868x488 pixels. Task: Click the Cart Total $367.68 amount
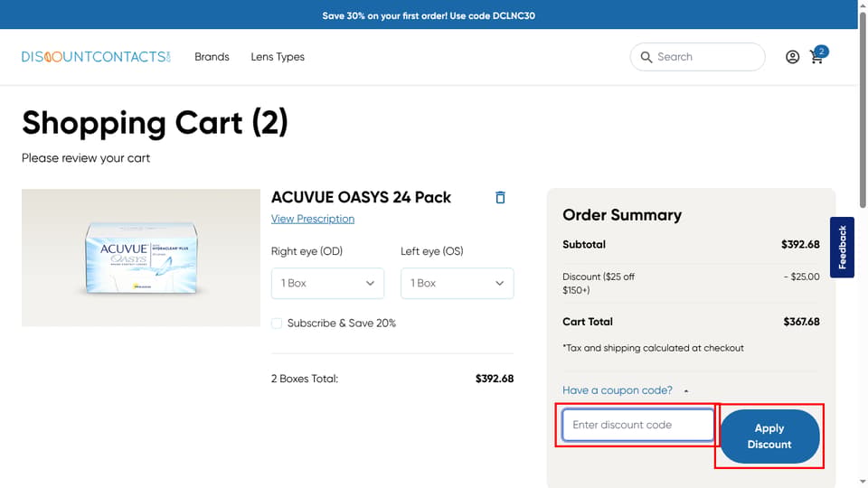[801, 322]
